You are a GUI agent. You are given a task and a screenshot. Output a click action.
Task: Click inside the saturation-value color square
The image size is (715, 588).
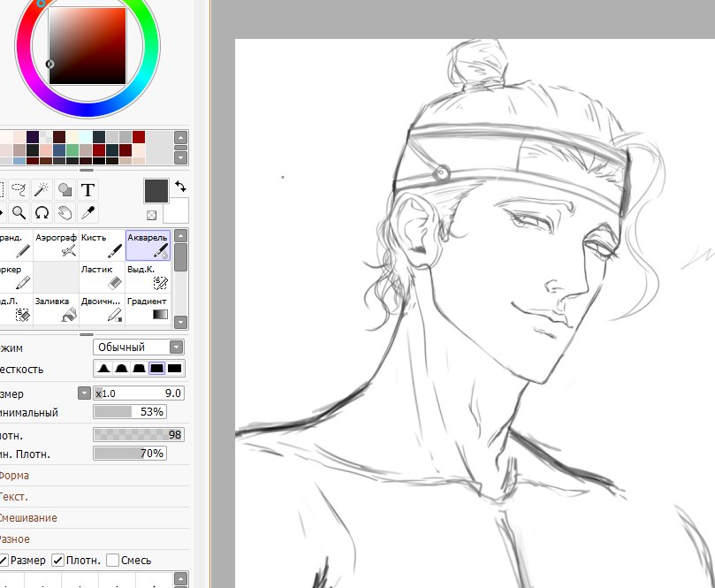tap(87, 46)
